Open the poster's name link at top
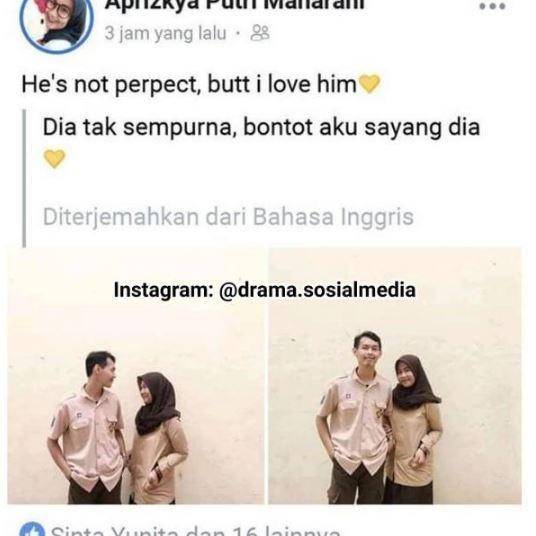 (234, 5)
